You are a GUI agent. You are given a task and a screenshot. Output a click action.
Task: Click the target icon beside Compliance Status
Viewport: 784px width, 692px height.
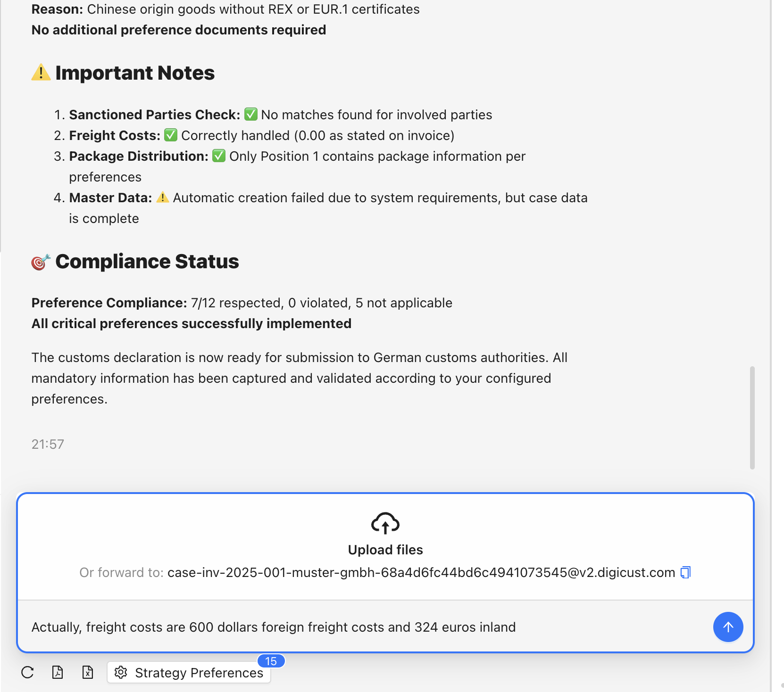(41, 262)
